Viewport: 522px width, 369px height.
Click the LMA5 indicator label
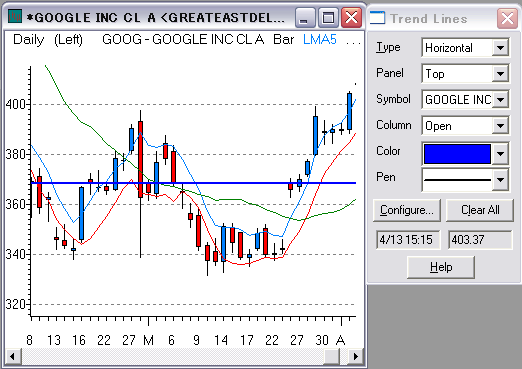click(x=320, y=40)
